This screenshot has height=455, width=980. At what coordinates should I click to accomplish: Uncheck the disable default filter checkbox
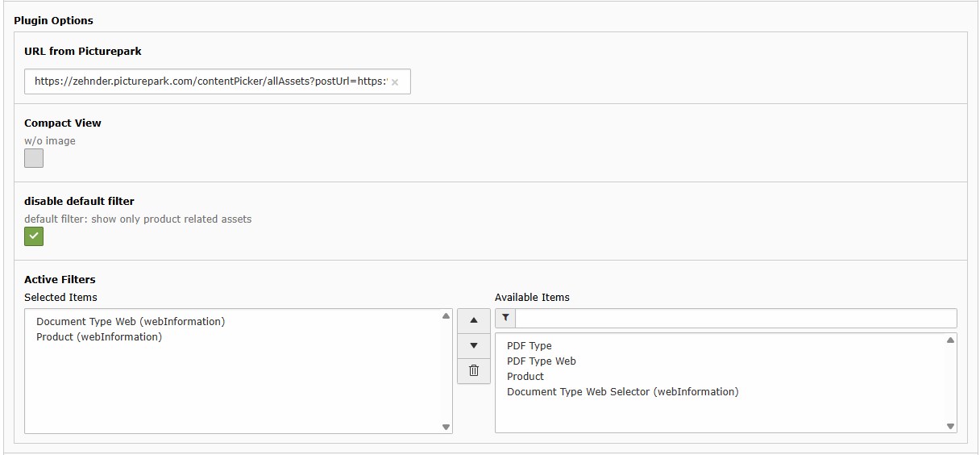pyautogui.click(x=34, y=236)
